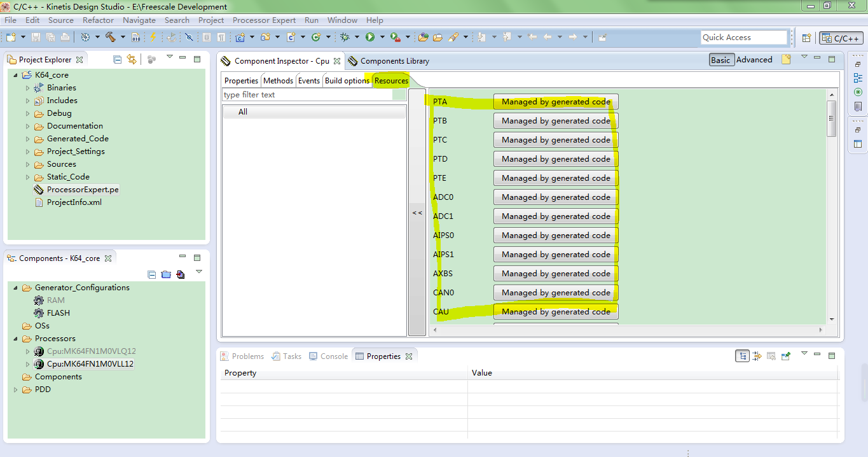This screenshot has width=868, height=457.
Task: Click the New C/C++ Project toolbar icon
Action: [x=240, y=38]
